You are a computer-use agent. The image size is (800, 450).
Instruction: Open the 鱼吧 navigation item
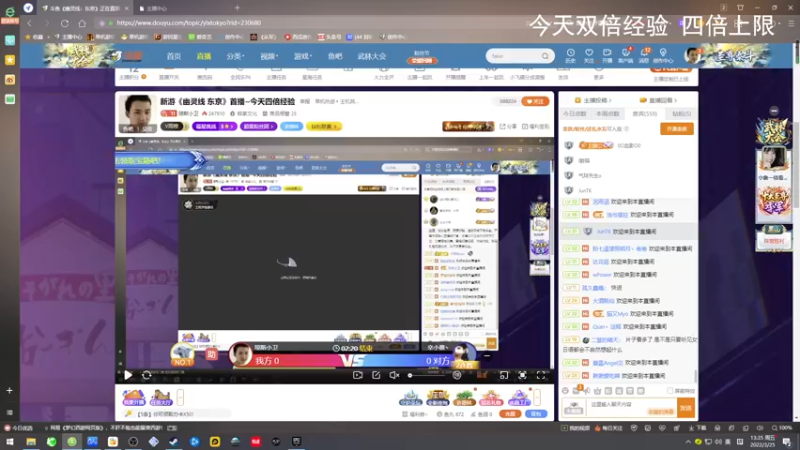pyautogui.click(x=335, y=56)
